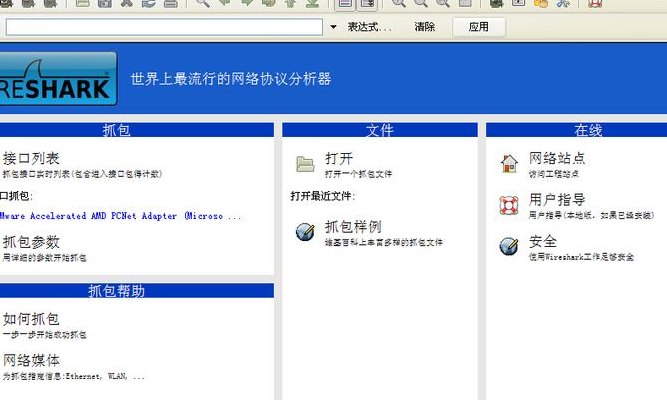This screenshot has height=400, width=667.
Task: Open the 用户指导 user guide link
Action: coord(557,200)
